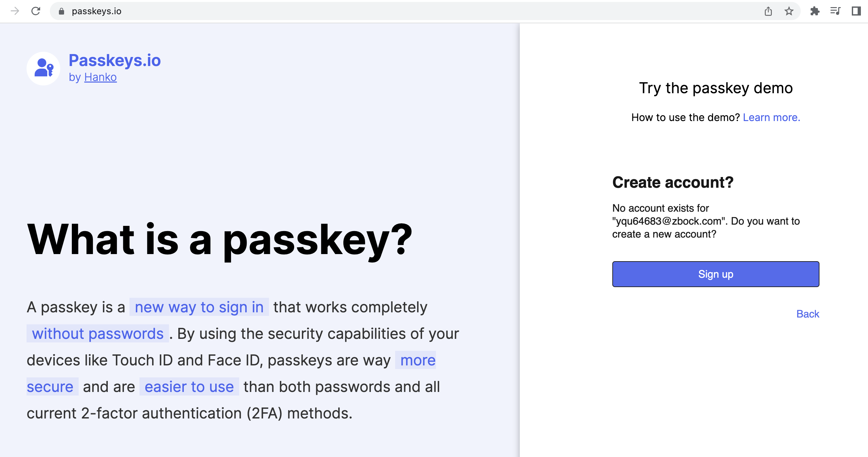Viewport: 868px width, 457px height.
Task: Click the Sign up button
Action: pos(716,274)
